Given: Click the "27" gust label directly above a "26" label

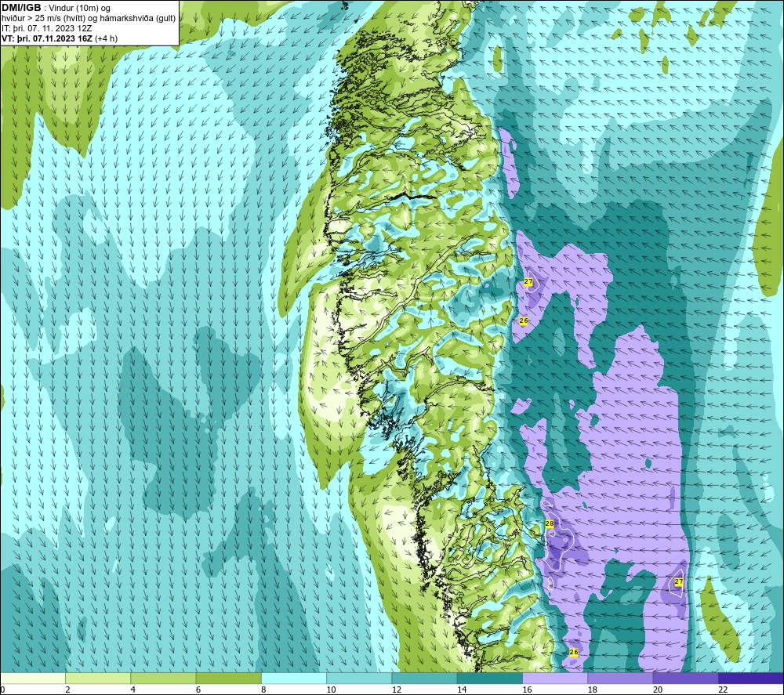Looking at the screenshot, I should tap(528, 282).
